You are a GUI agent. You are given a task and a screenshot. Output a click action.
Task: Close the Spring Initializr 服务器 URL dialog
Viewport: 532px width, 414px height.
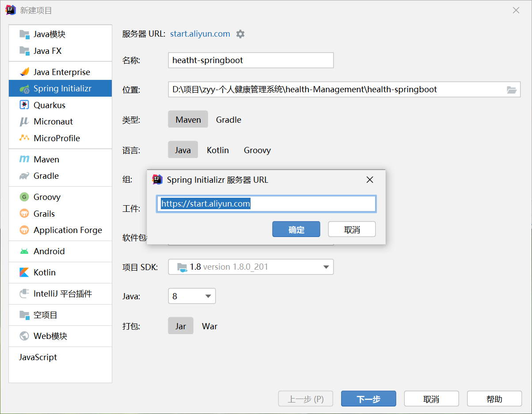tap(370, 180)
